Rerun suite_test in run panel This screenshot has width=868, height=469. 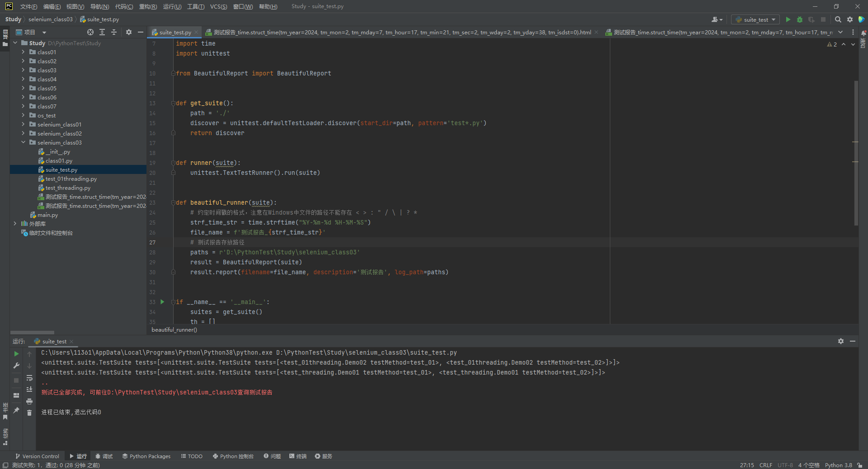click(16, 354)
